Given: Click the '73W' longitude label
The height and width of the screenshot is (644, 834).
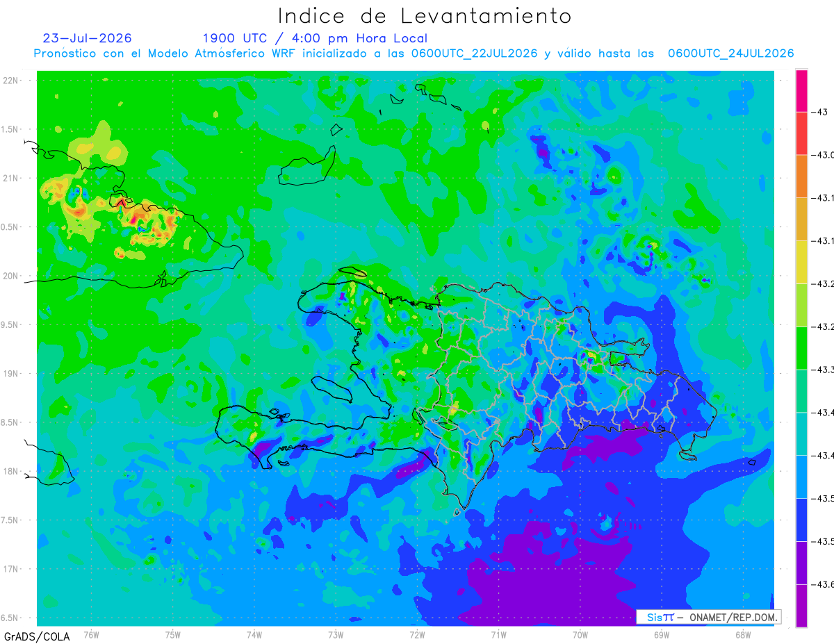Looking at the screenshot, I should [336, 634].
